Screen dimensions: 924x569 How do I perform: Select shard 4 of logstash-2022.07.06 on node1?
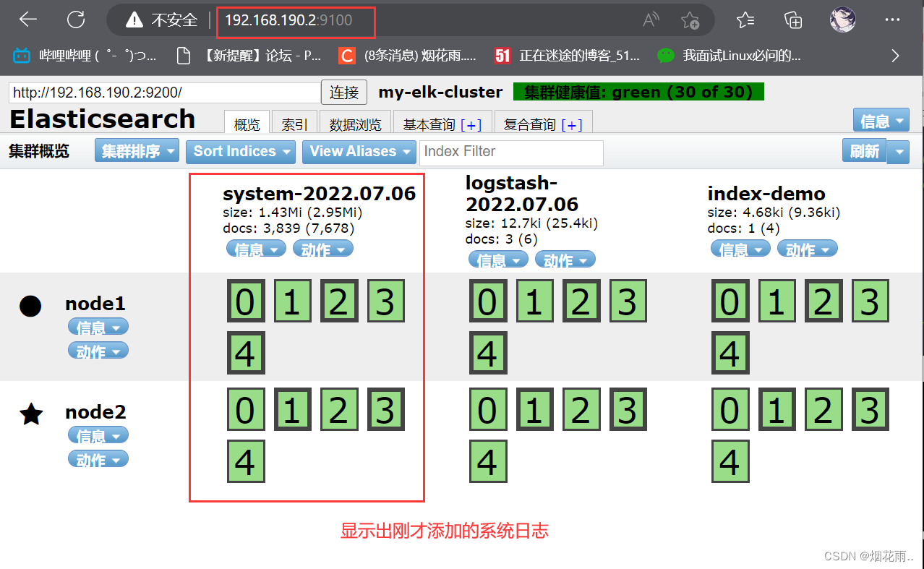[488, 352]
